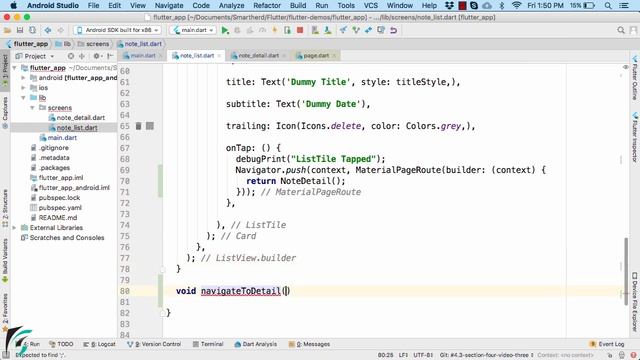Collapse the screens folder

click(x=32, y=108)
